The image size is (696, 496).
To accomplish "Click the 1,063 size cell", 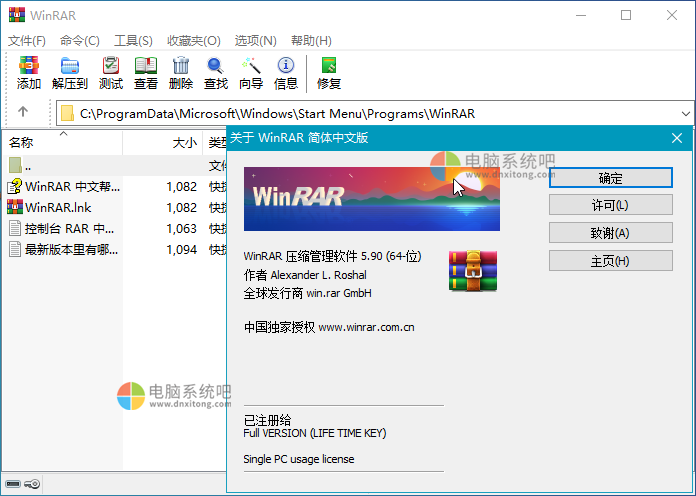I will coord(182,229).
